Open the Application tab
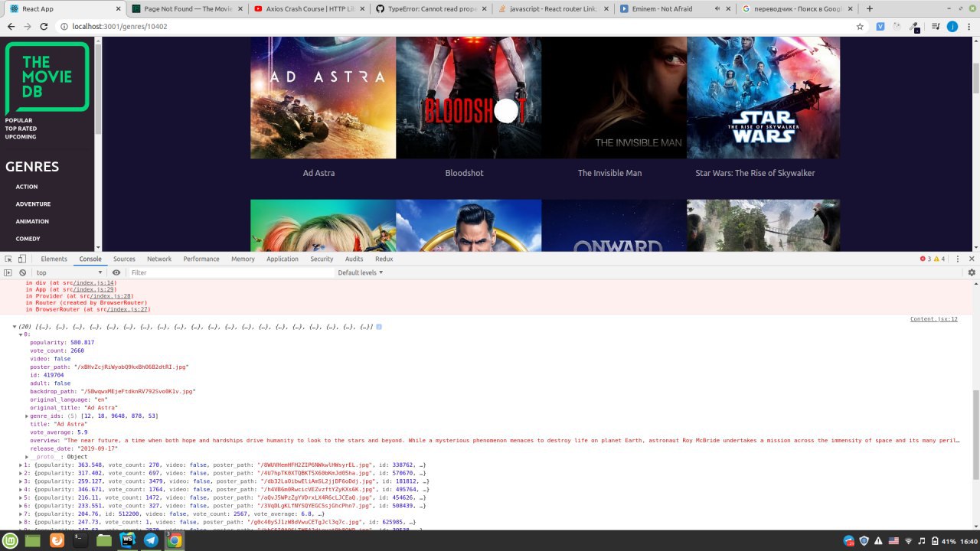Viewport: 980px width, 551px height. point(283,259)
